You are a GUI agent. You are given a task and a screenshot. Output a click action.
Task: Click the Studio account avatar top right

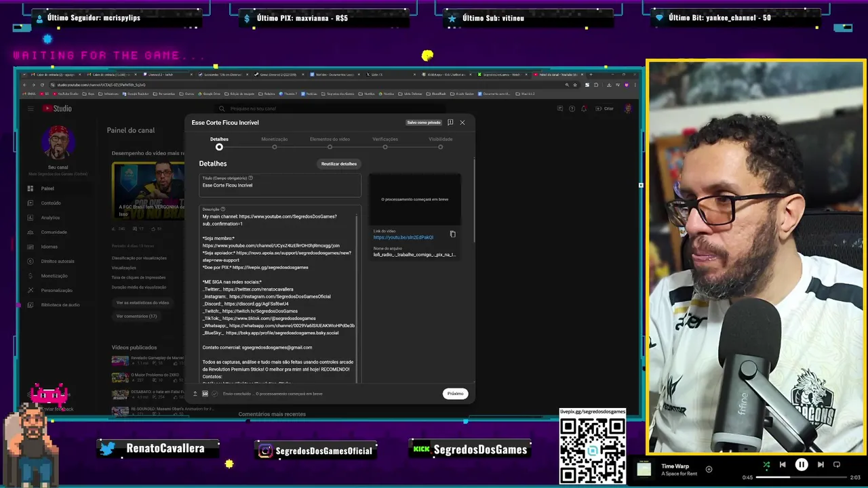coord(629,108)
